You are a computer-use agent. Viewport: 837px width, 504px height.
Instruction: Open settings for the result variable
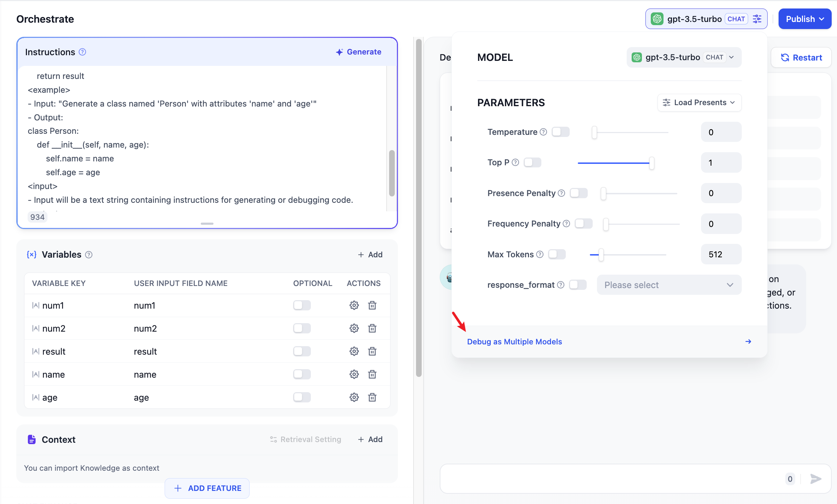tap(354, 351)
